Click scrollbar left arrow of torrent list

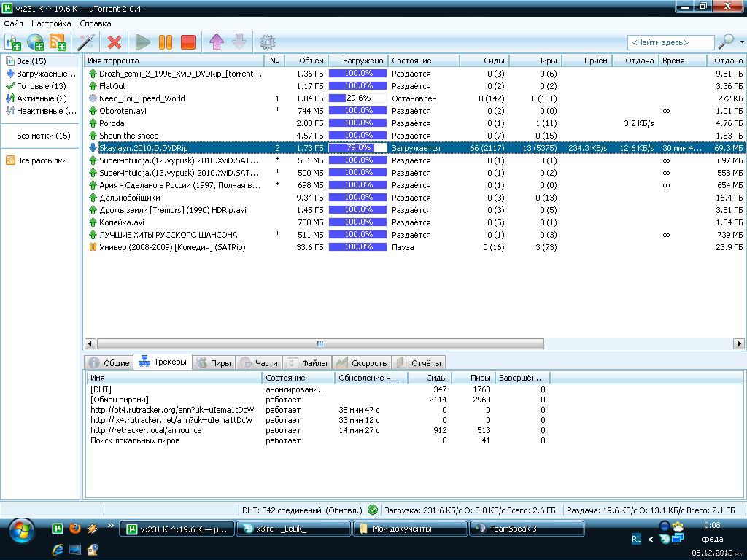(x=90, y=343)
